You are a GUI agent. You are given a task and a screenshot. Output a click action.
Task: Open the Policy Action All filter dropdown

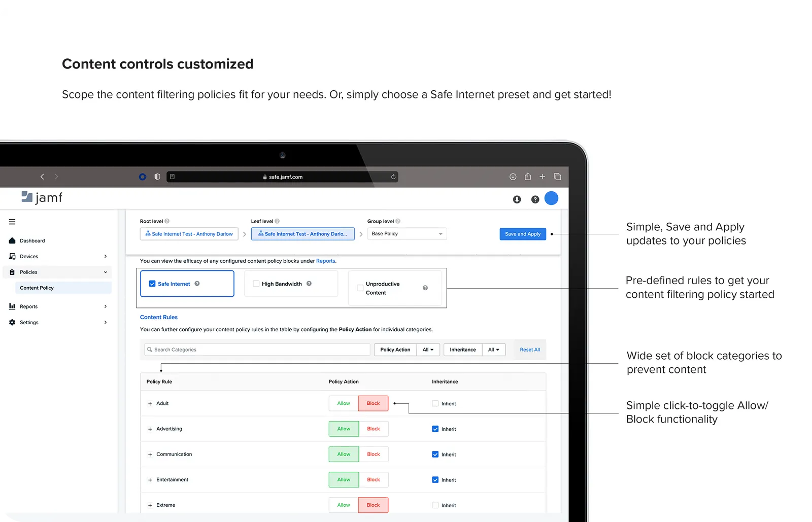point(428,350)
